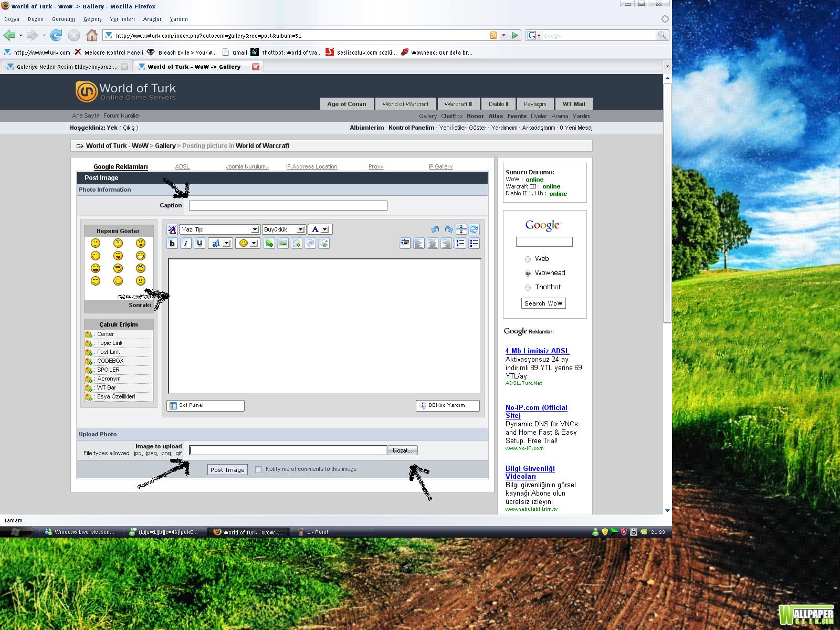Click the Caption input field
The image size is (840, 630).
click(288, 206)
